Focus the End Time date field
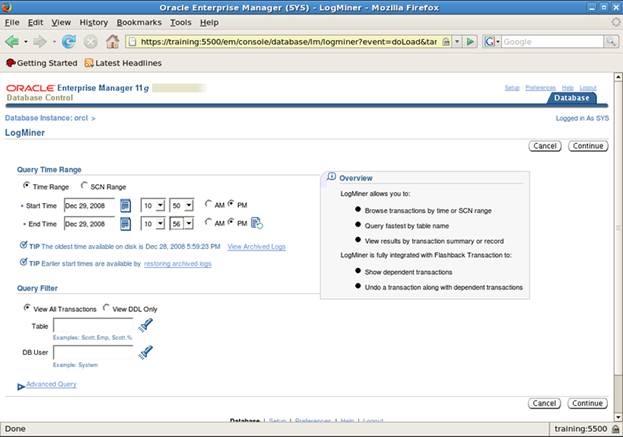This screenshot has height=437, width=623. coord(90,224)
